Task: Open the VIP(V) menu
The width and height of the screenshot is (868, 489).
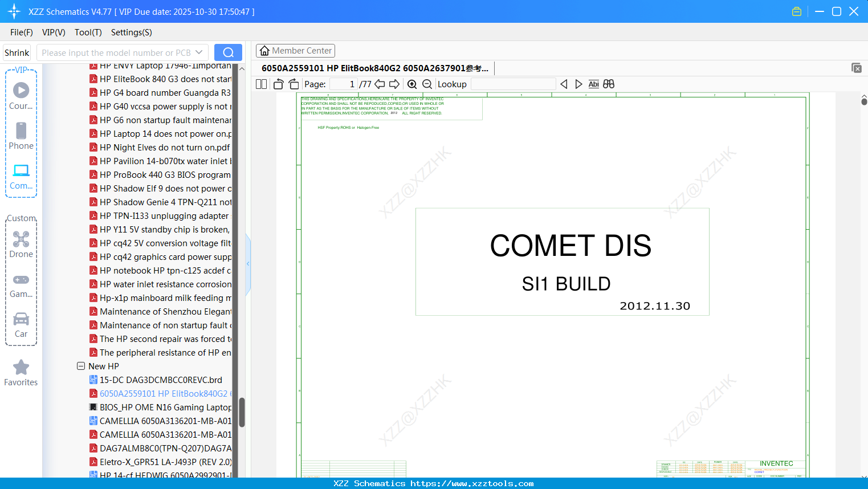Action: (x=54, y=32)
